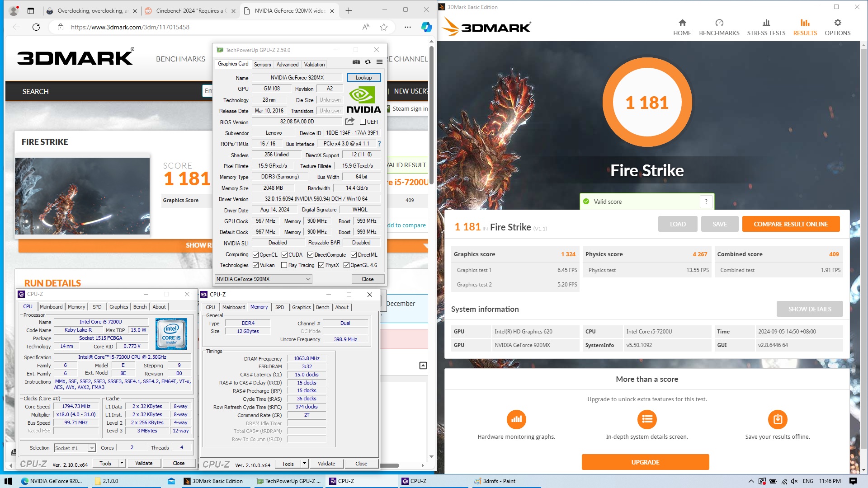Show hidden system tray icons chevron
This screenshot has height=488, width=868.
click(751, 481)
